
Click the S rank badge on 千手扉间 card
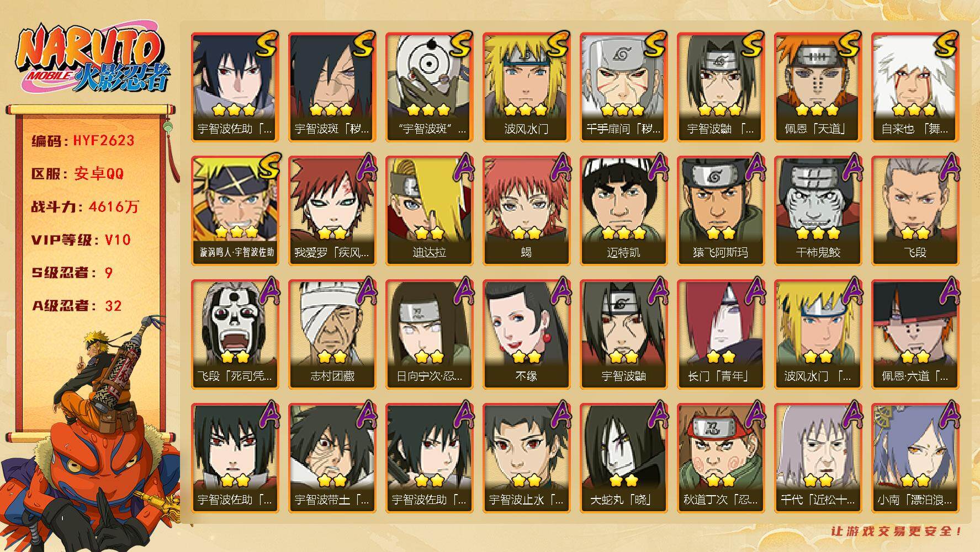(654, 44)
